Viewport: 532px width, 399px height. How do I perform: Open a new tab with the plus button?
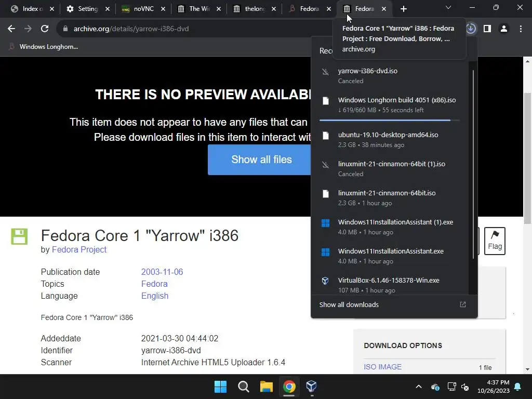[403, 9]
